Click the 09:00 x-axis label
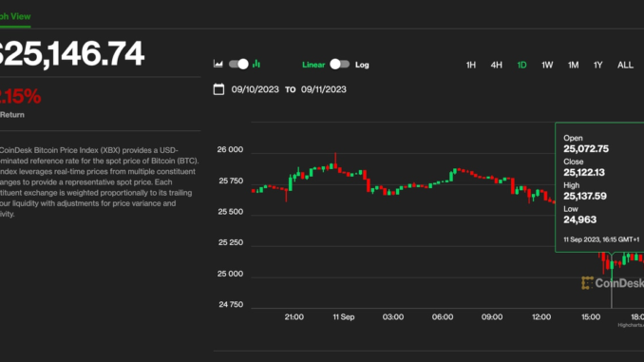 [x=492, y=316]
